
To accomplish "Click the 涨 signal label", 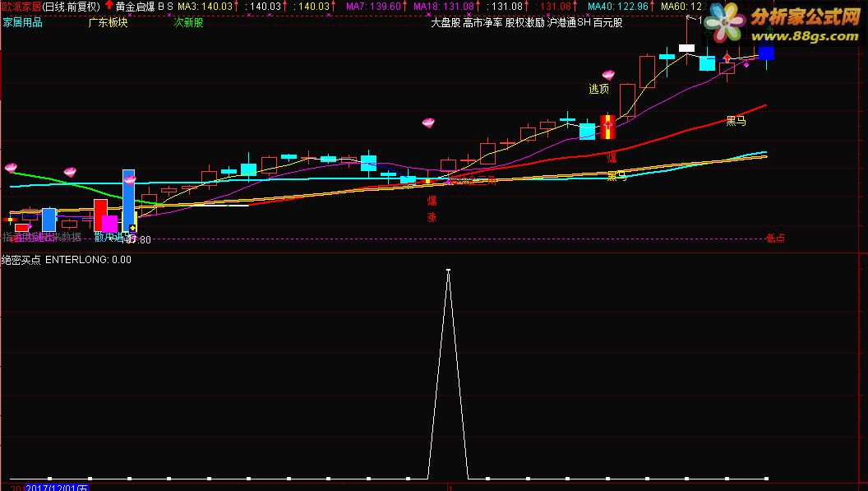I will point(432,217).
